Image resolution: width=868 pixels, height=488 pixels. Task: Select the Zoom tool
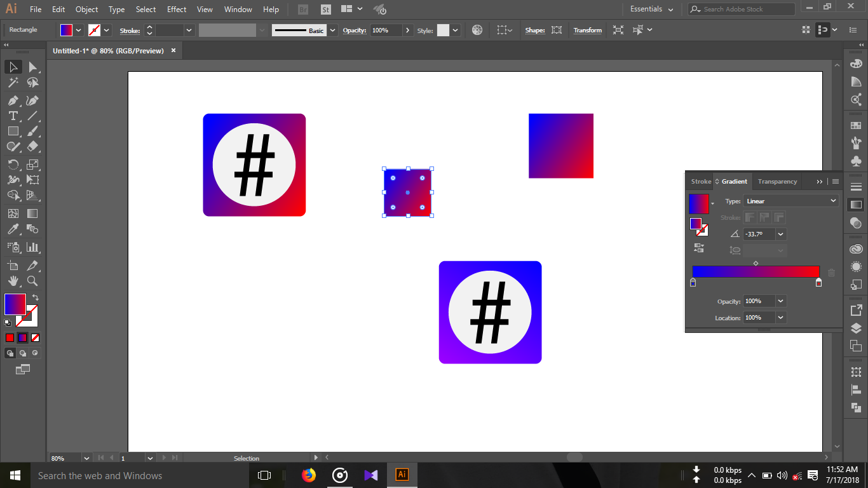[32, 281]
